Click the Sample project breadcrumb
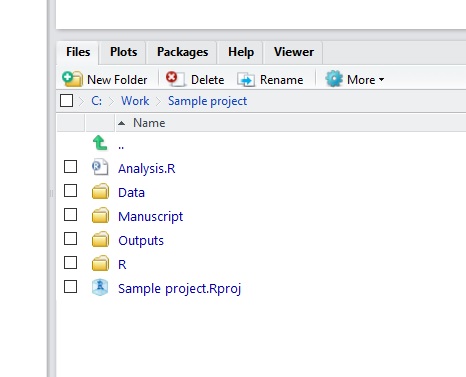 pos(207,101)
